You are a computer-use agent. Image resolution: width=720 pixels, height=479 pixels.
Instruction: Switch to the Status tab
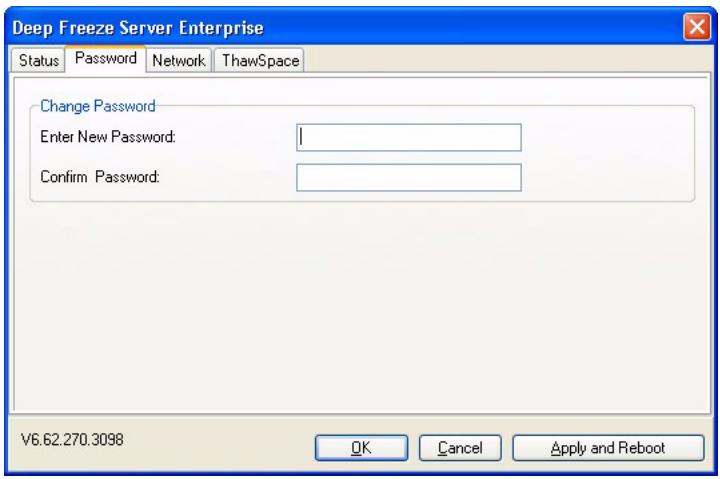click(38, 60)
